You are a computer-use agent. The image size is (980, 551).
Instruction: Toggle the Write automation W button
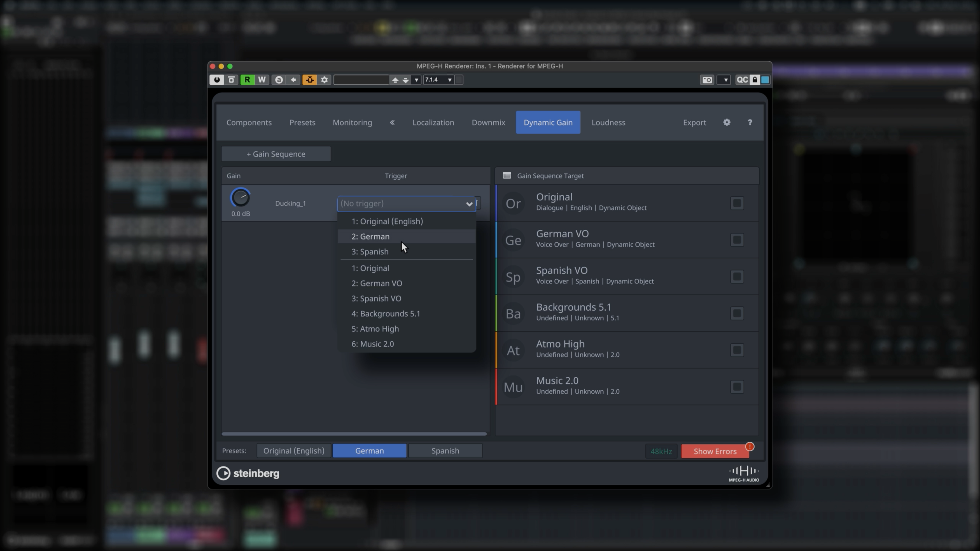click(x=262, y=80)
